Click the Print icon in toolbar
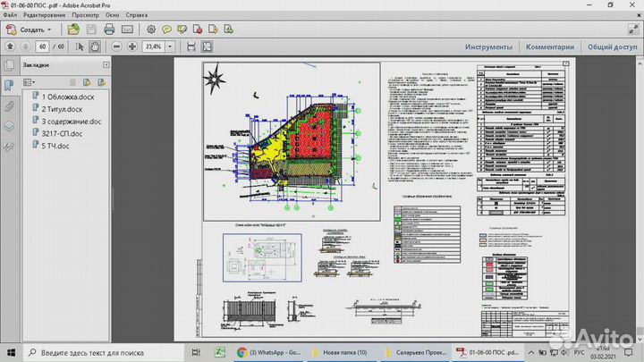This screenshot has width=644, height=362. click(x=109, y=29)
